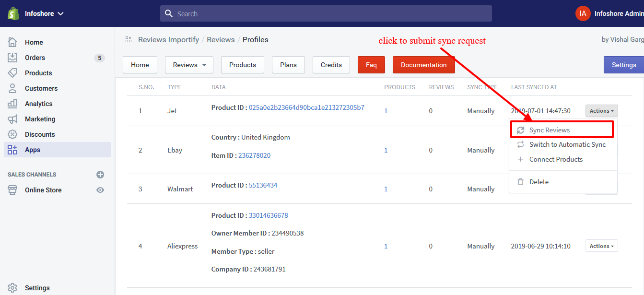The image size is (644, 295).
Task: Open the Infoshore store switcher dropdown
Action: (x=44, y=13)
